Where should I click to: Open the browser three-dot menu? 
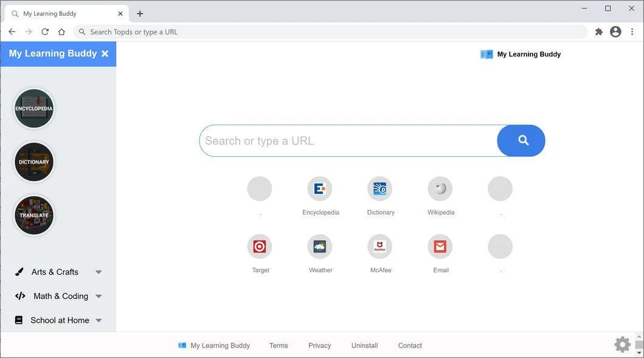tap(632, 32)
